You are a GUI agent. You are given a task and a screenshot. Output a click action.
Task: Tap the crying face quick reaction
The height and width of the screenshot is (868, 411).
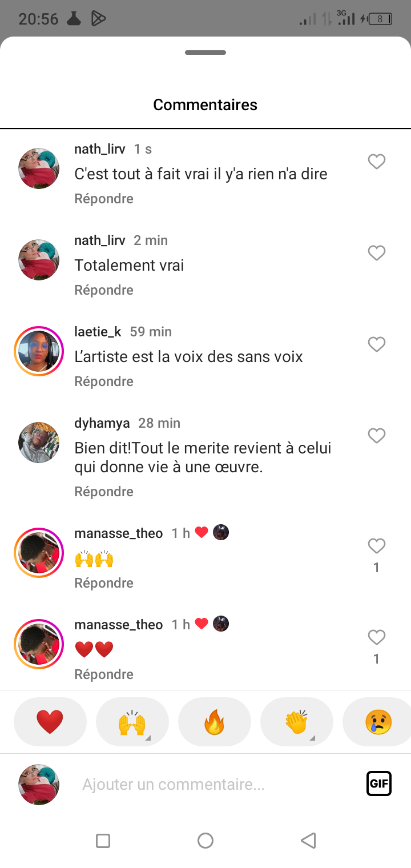click(x=378, y=722)
